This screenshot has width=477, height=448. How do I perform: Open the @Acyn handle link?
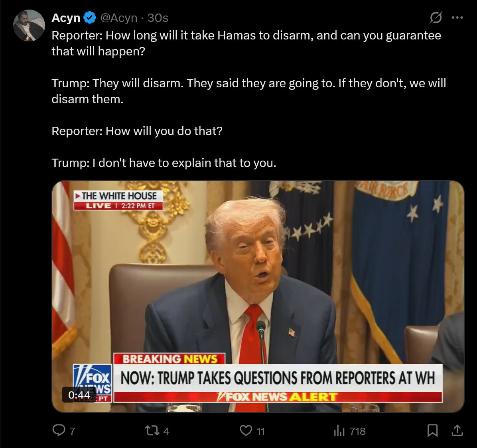[x=118, y=18]
